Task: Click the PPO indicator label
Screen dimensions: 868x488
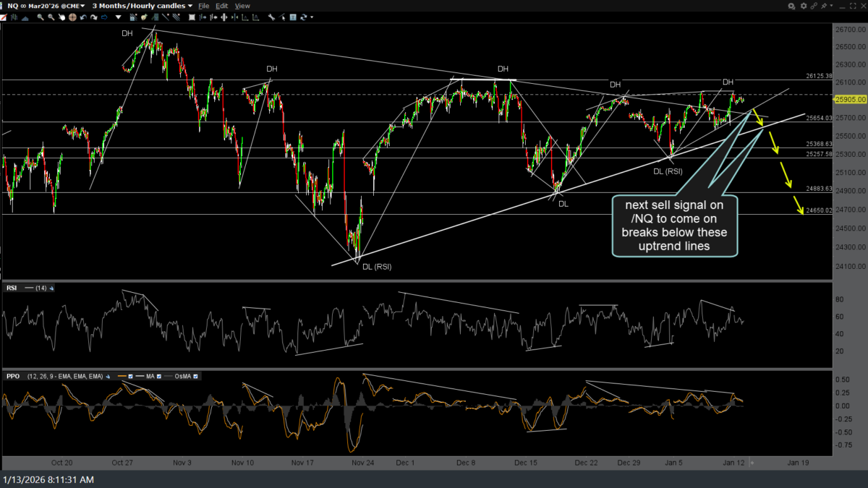Action: tap(12, 377)
